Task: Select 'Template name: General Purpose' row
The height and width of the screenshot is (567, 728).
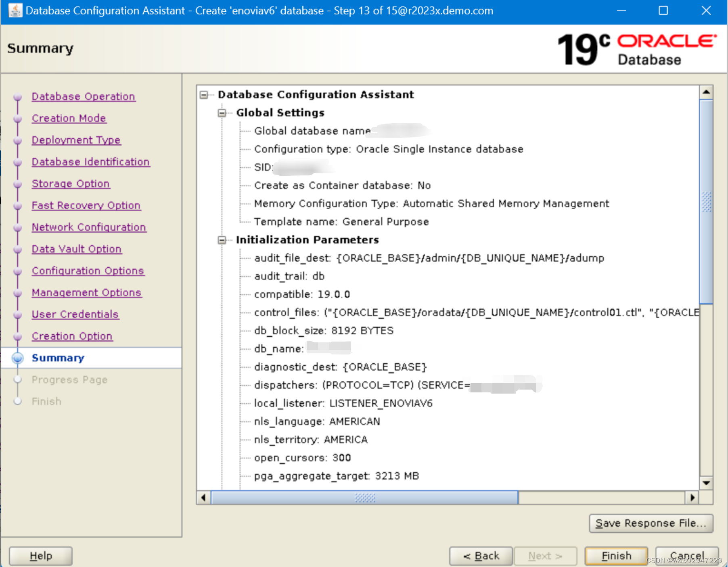Action: tap(341, 222)
